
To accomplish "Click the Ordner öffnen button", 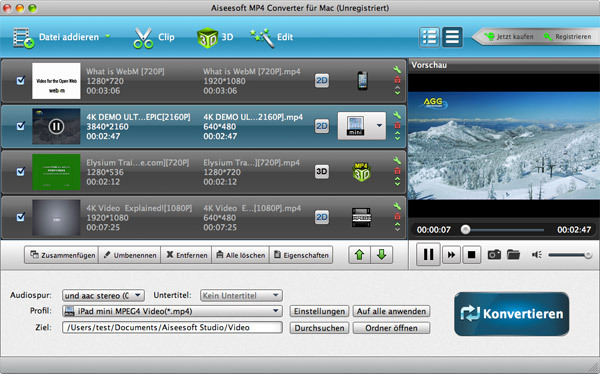I will point(391,328).
